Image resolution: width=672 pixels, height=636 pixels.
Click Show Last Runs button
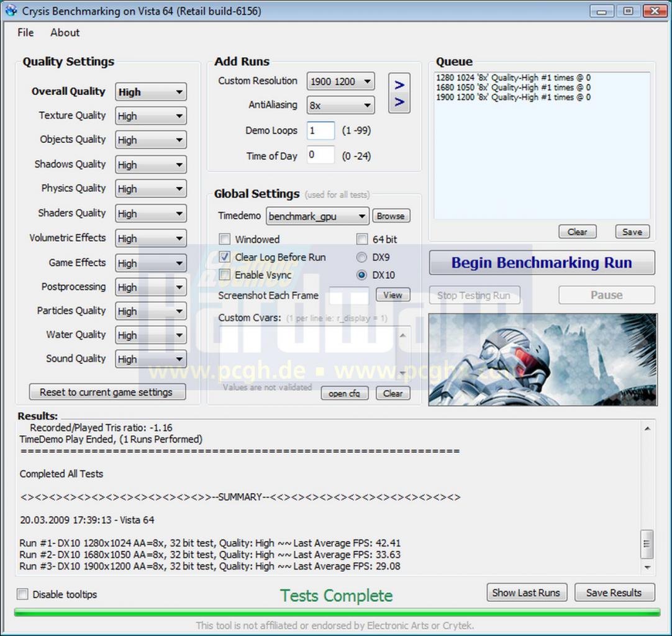pos(526,593)
